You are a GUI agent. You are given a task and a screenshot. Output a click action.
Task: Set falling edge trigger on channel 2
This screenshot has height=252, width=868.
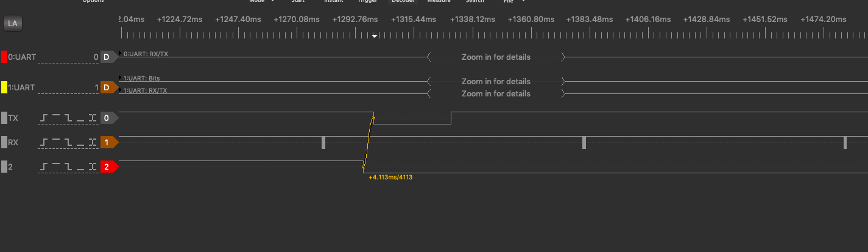68,167
